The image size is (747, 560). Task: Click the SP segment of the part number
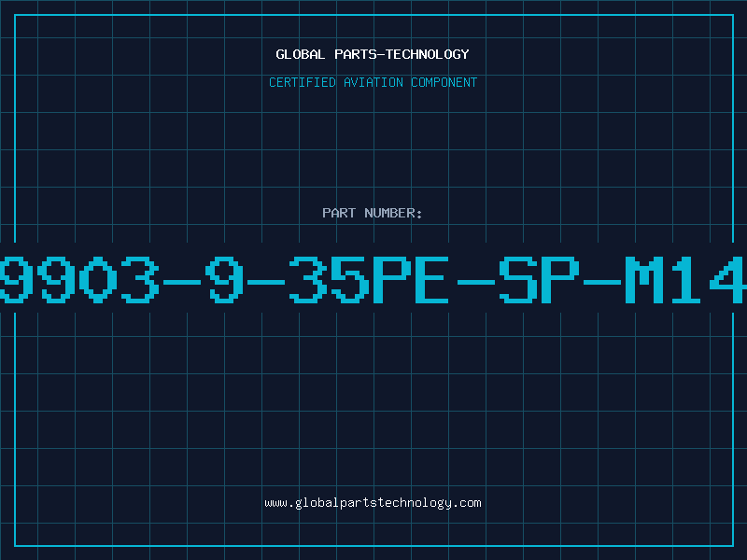[539, 279]
